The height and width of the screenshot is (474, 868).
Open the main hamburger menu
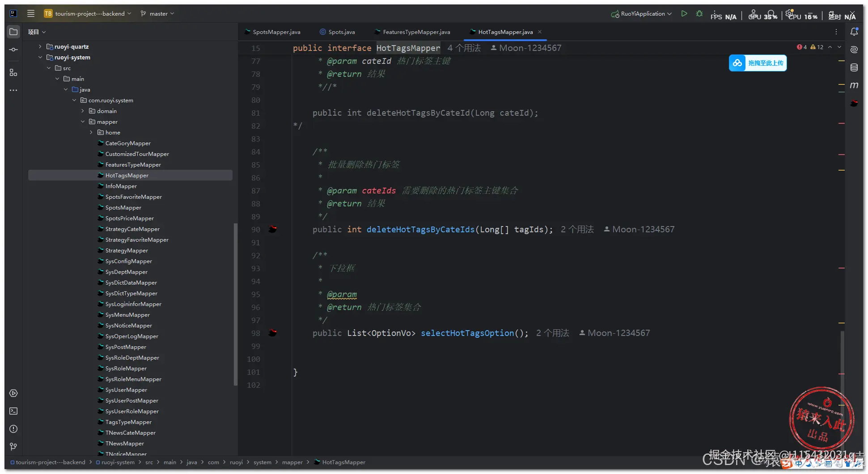pyautogui.click(x=31, y=13)
